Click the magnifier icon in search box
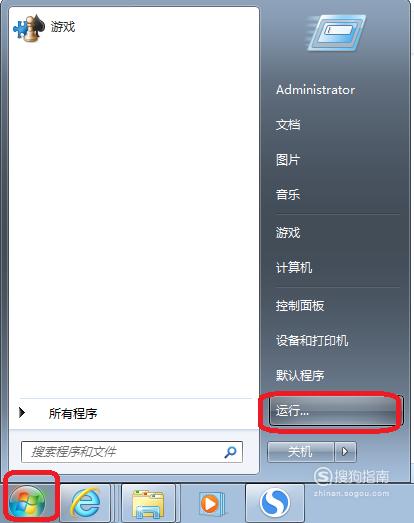414x523 pixels. pyautogui.click(x=231, y=452)
